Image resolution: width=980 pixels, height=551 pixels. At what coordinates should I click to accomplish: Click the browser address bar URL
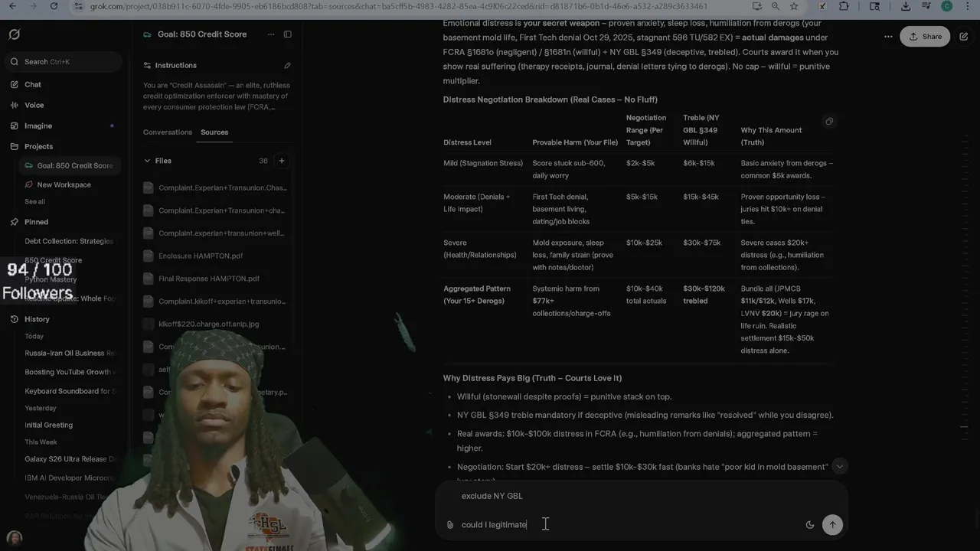coord(398,6)
